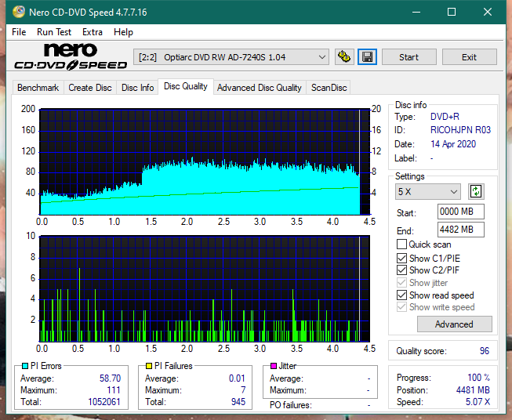Click the drive options tools icon
Image resolution: width=512 pixels, height=420 pixels.
(x=344, y=57)
